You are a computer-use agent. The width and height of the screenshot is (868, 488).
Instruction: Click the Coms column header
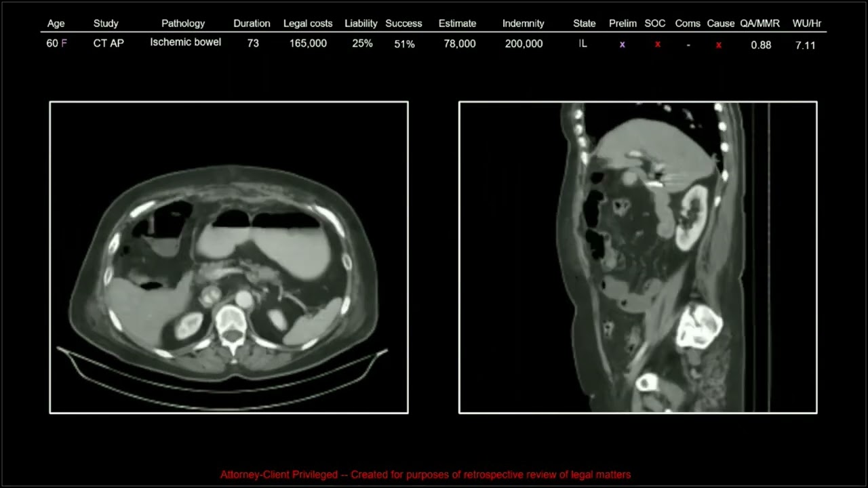click(688, 23)
